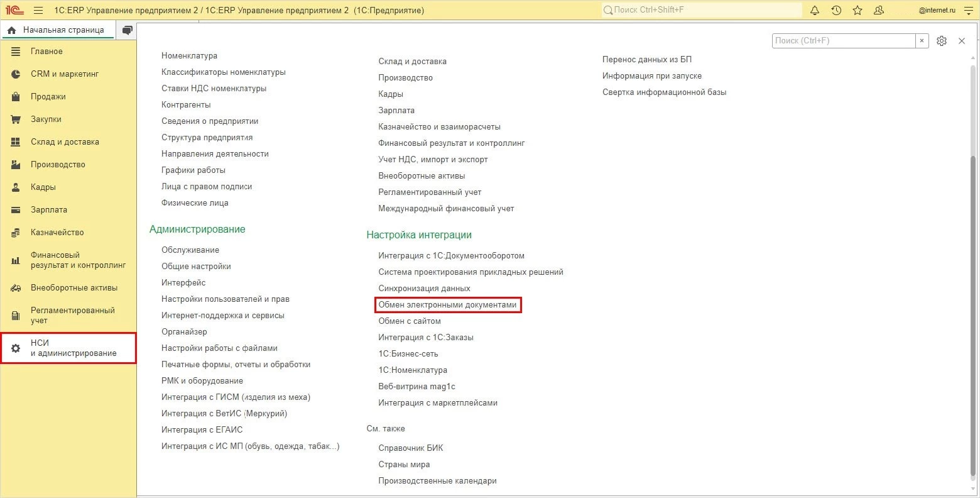Open the Интерфейс settings link
980x498 pixels.
tap(183, 283)
